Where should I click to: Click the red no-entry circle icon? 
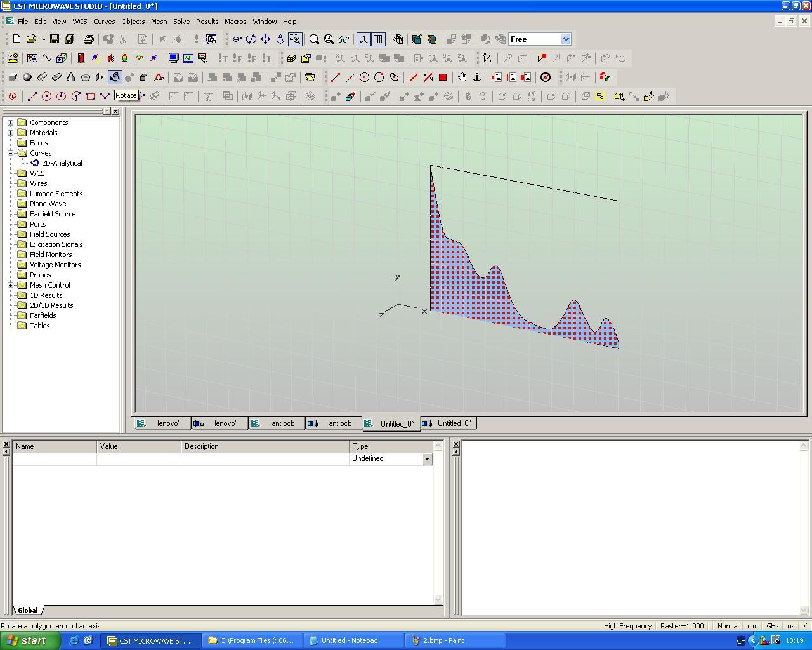tap(546, 77)
